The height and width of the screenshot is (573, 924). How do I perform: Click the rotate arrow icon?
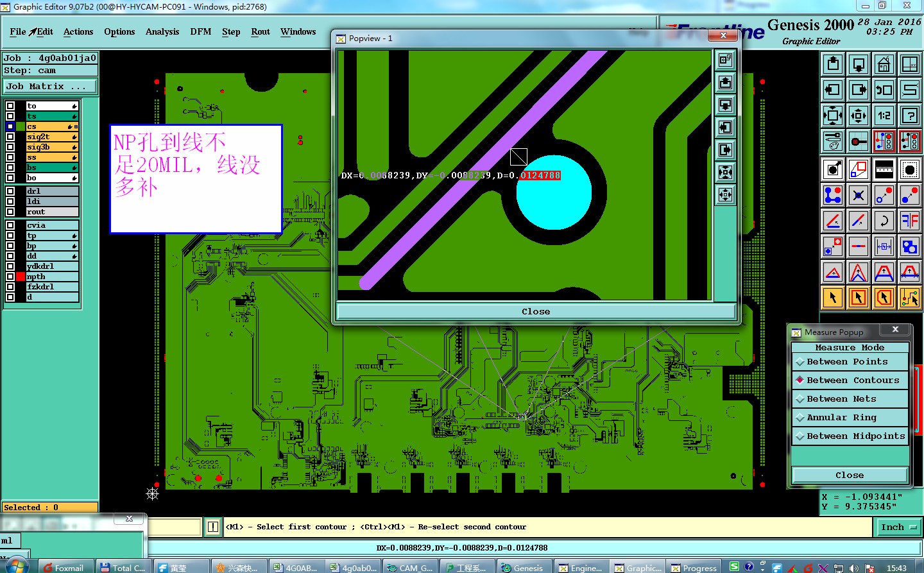(884, 221)
